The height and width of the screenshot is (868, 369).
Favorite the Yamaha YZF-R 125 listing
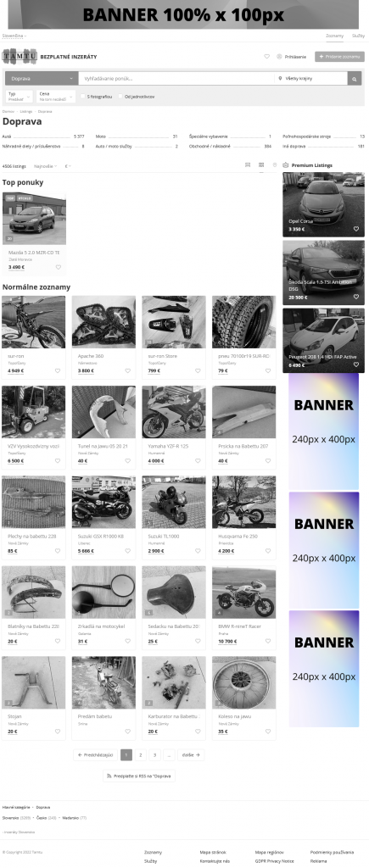pyautogui.click(x=198, y=460)
